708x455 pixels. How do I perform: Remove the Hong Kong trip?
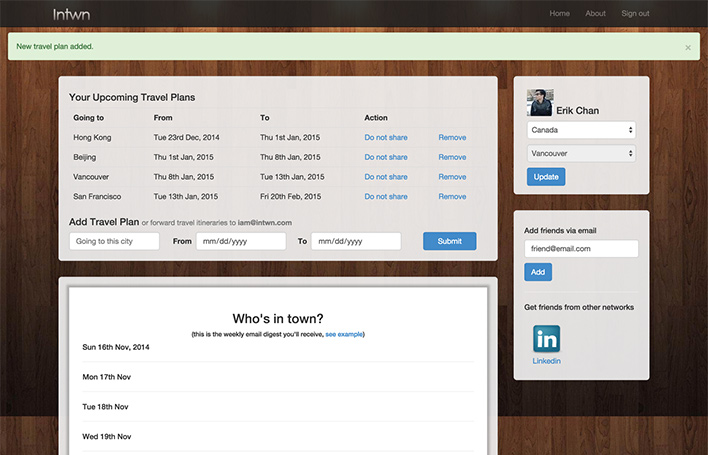click(x=452, y=137)
